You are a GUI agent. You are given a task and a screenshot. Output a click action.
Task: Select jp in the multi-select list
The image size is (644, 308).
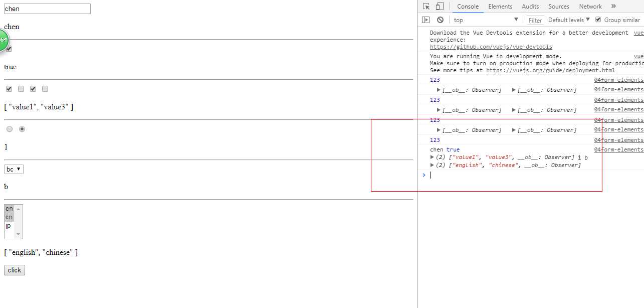point(9,226)
